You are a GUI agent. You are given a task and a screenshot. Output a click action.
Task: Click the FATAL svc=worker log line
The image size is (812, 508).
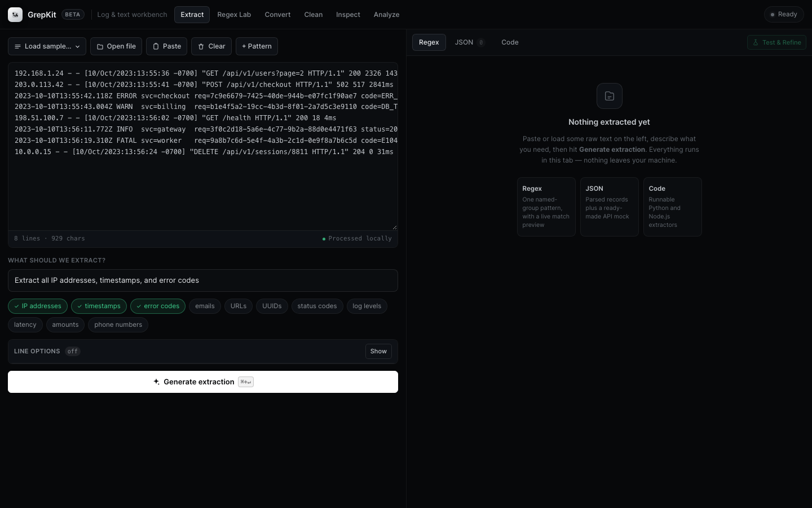tap(206, 141)
